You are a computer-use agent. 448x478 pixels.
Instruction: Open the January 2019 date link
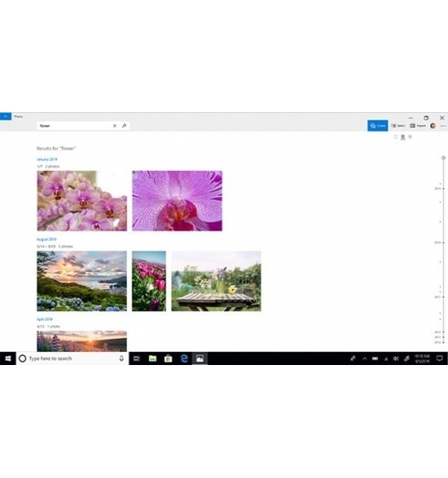(47, 160)
